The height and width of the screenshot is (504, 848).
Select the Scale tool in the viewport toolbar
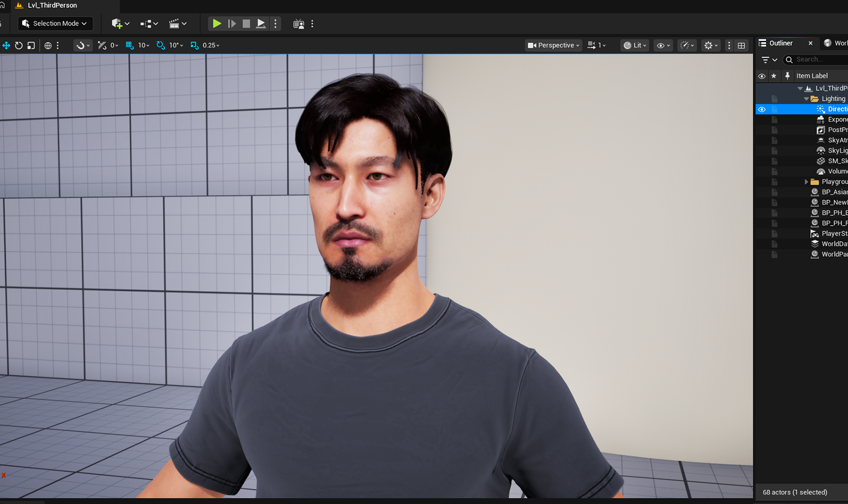click(x=31, y=45)
